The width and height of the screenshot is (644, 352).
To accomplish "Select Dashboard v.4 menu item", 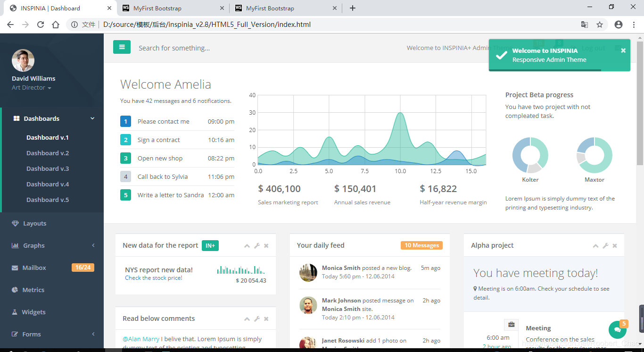I will (48, 184).
